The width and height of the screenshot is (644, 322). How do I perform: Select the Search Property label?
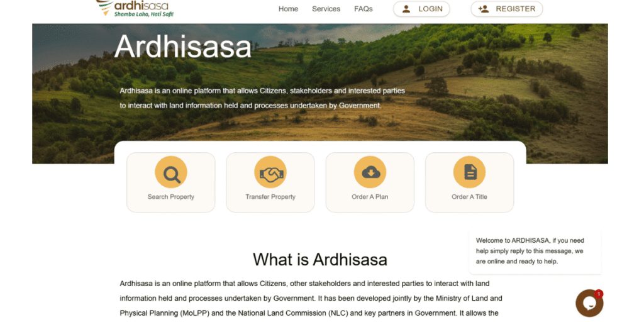(171, 197)
